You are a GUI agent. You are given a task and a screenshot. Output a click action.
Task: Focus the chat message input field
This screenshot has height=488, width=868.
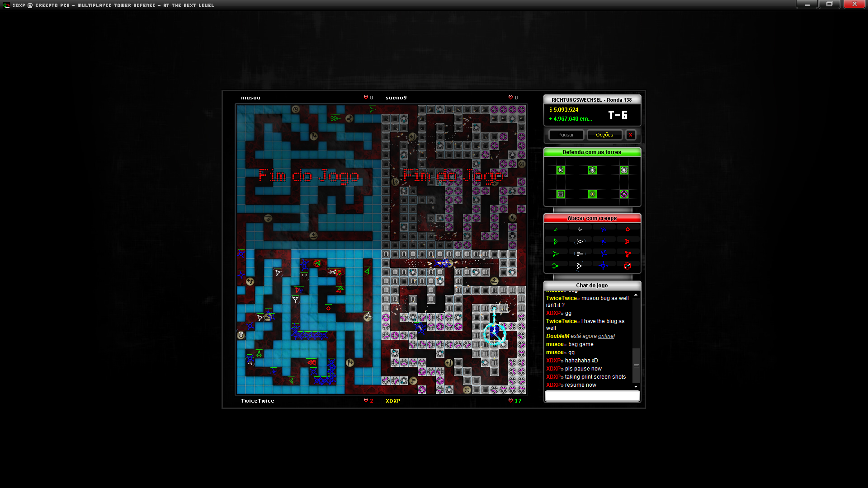(x=592, y=396)
